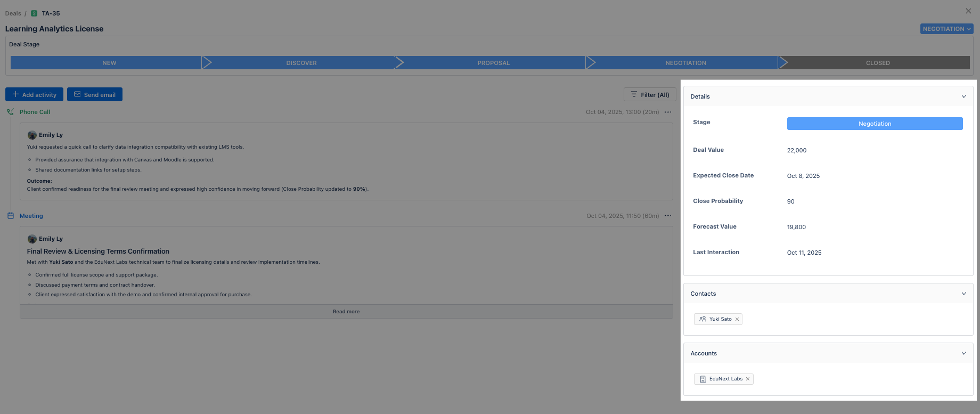The width and height of the screenshot is (980, 414).
Task: Open the Phone Call three-dot options menu
Action: click(x=668, y=112)
